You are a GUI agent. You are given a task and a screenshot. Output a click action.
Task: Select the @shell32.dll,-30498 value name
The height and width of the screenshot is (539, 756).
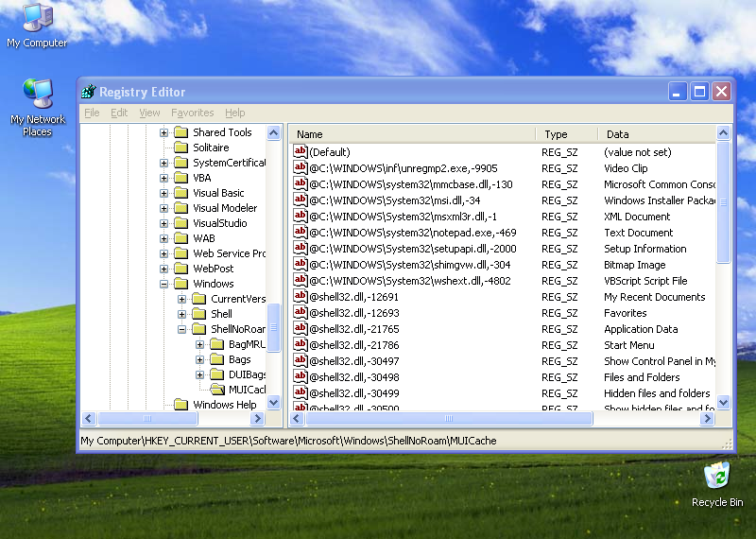(x=353, y=377)
